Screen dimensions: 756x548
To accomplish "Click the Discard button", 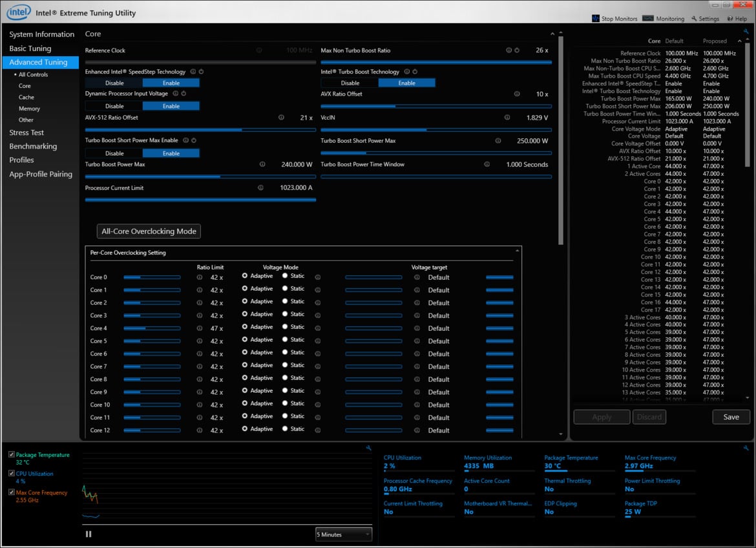I will [x=649, y=417].
